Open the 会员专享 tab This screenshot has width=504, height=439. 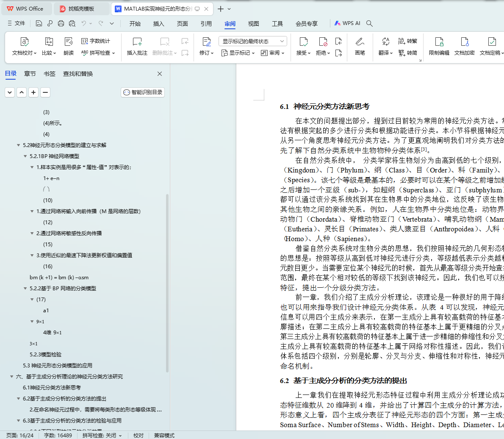pyautogui.click(x=307, y=23)
